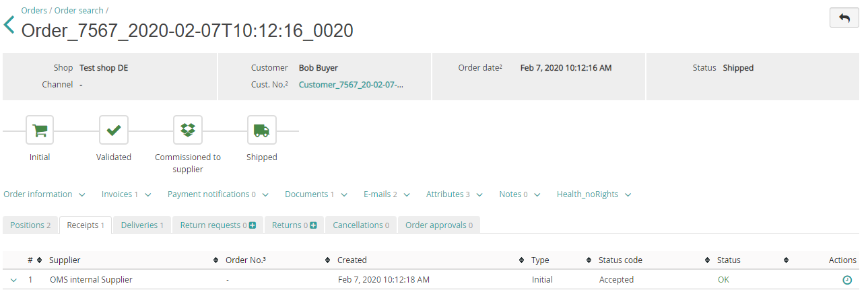Click the Initial shopping cart status icon
The width and height of the screenshot is (868, 292).
(40, 130)
